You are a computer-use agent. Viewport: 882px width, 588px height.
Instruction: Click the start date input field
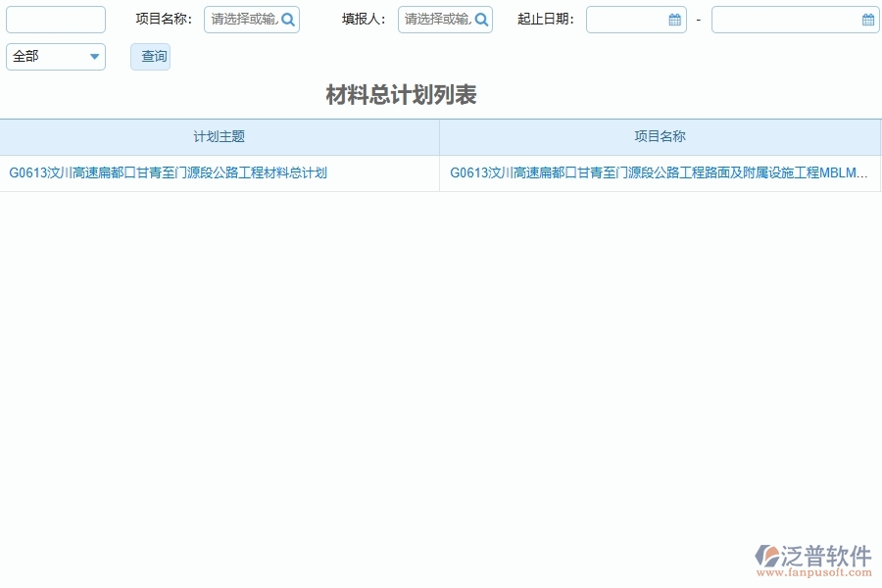[627, 19]
